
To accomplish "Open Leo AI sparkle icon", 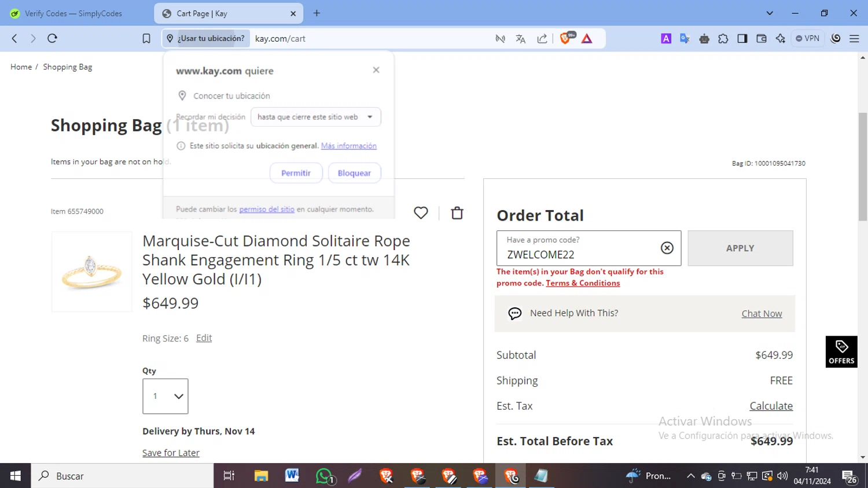I will coord(781,39).
